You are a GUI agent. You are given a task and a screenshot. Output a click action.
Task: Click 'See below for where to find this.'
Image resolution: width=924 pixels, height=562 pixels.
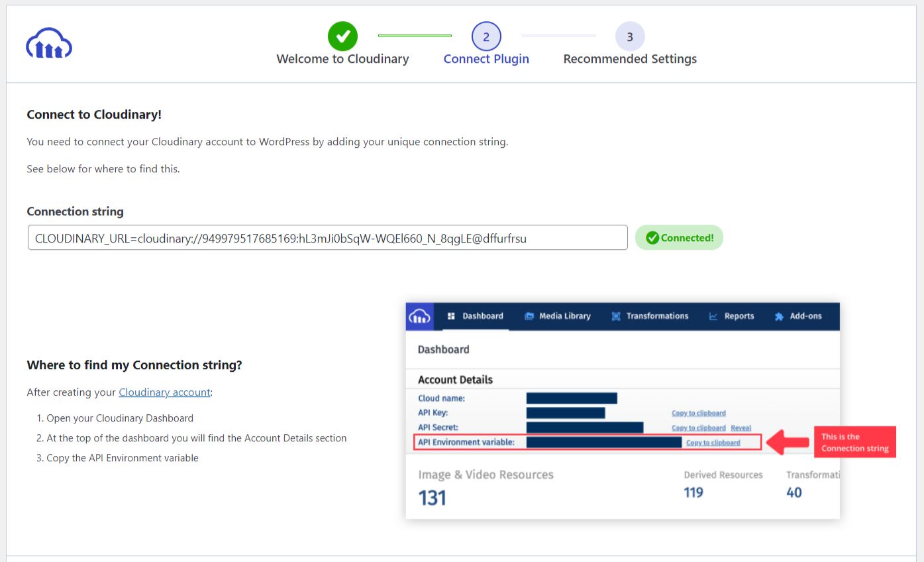[x=103, y=169]
